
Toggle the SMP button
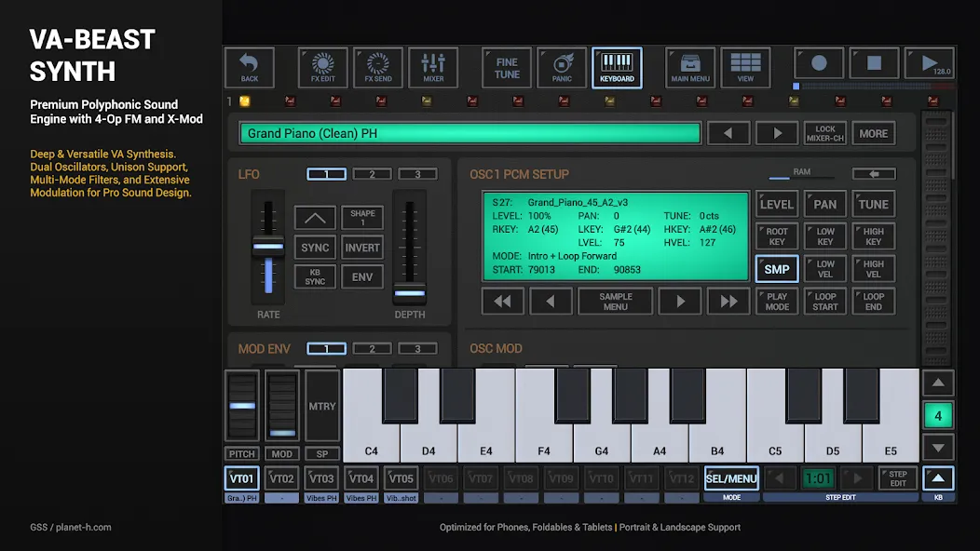point(777,269)
